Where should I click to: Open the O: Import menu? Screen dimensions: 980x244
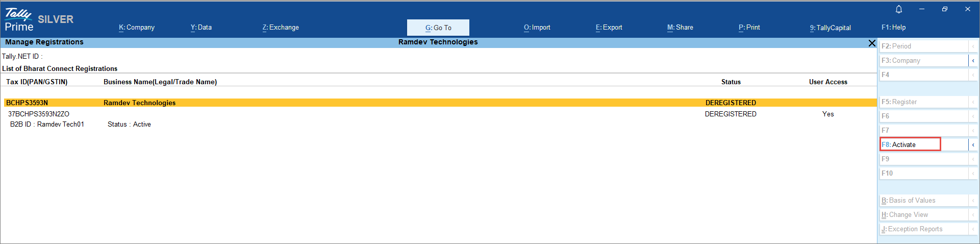click(537, 28)
